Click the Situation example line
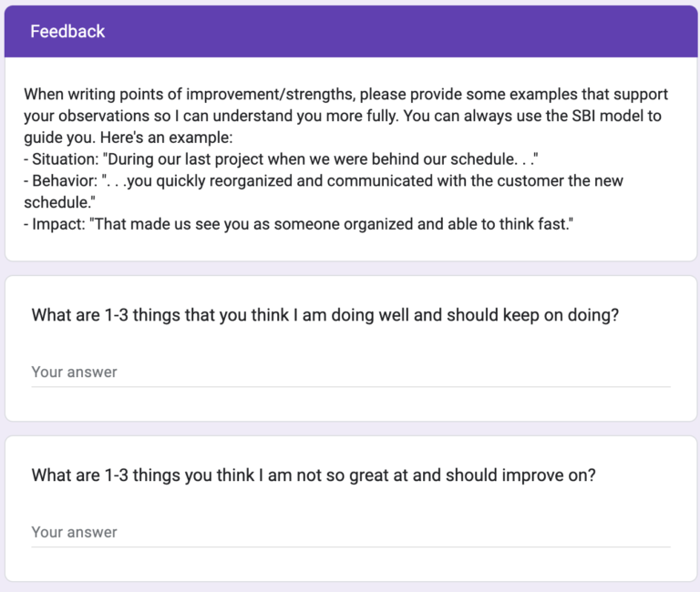This screenshot has height=592, width=700. 281,159
